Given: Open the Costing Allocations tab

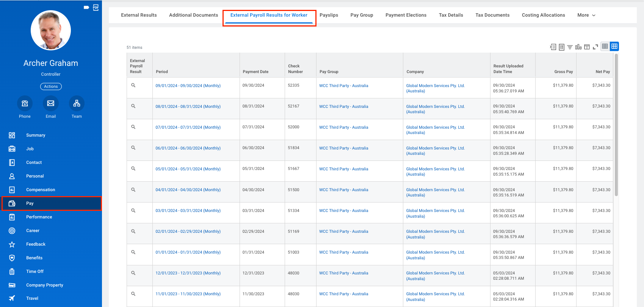Looking at the screenshot, I should tap(543, 15).
